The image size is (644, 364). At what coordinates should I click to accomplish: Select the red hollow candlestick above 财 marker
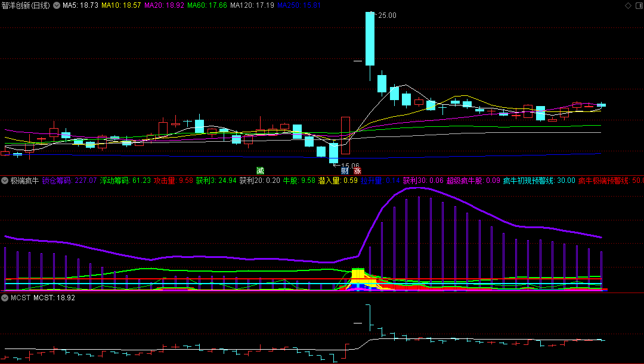[x=345, y=135]
